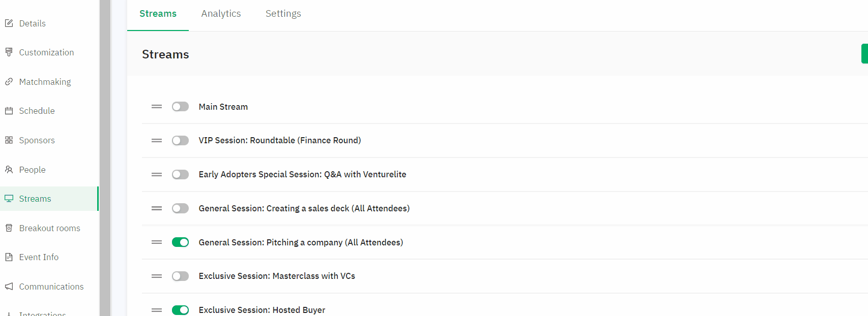Enable the Main Stream toggle

[180, 107]
